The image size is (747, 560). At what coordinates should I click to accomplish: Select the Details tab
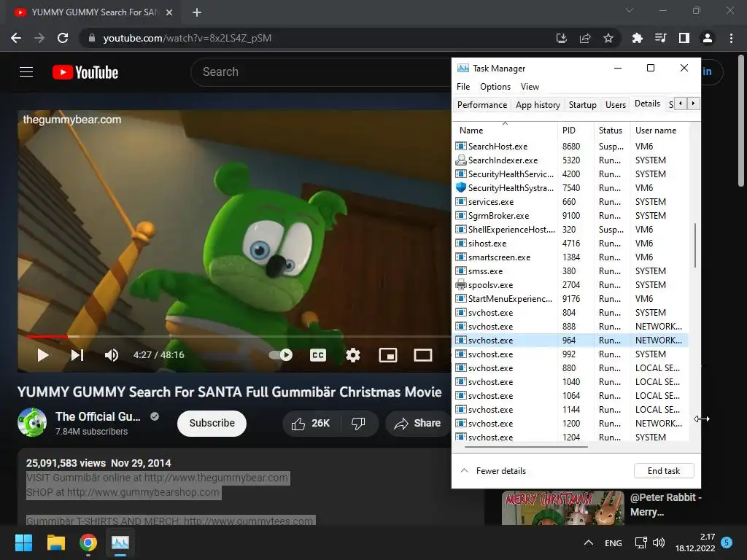[x=648, y=104]
